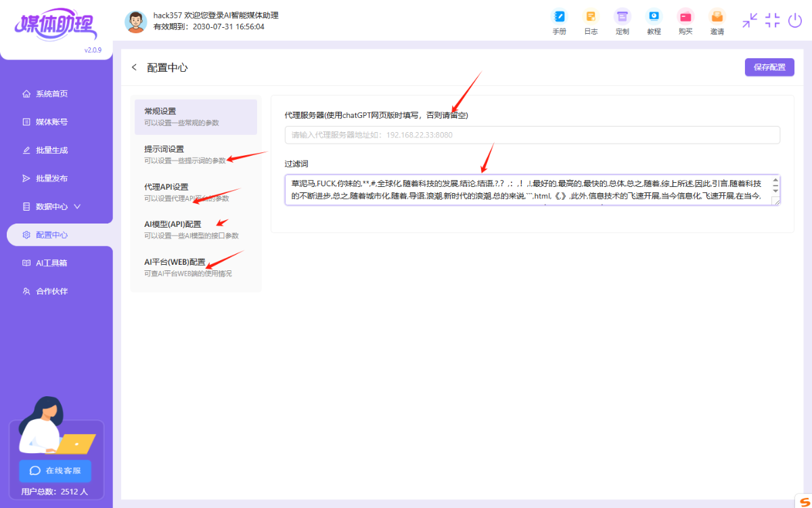The height and width of the screenshot is (508, 812).
Task: Click the 购买 purchase icon
Action: 685,22
